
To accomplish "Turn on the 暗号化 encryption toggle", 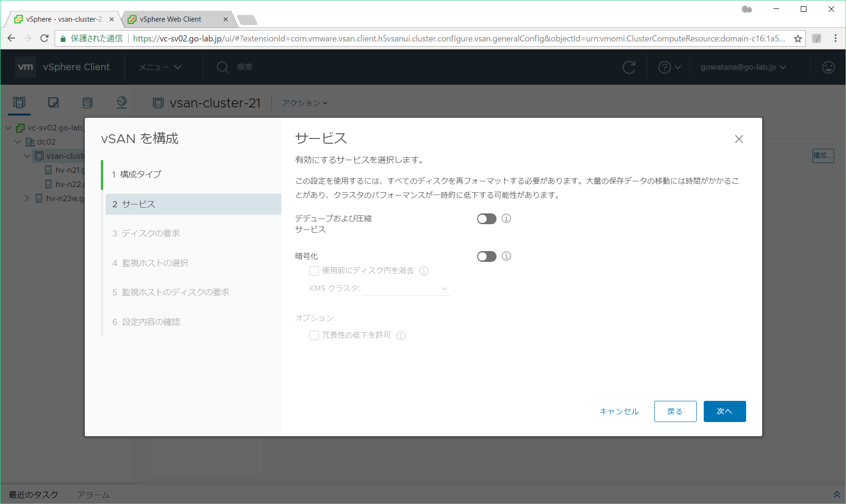I will pos(487,257).
